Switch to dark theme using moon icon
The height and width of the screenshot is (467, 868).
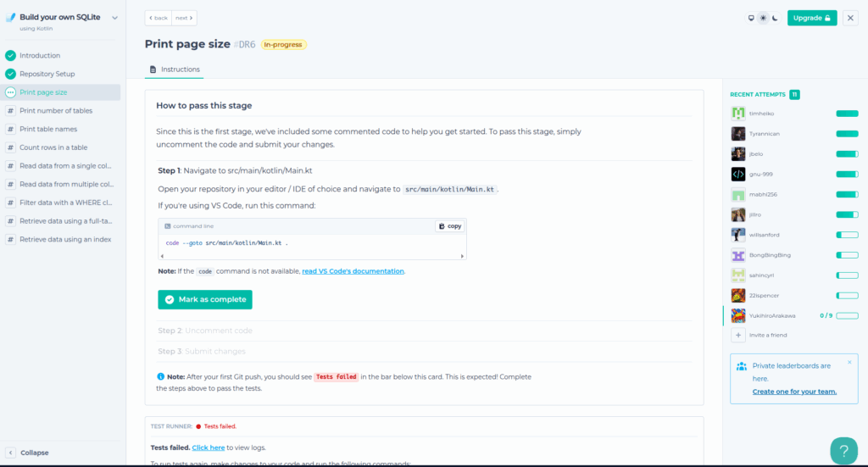tap(775, 18)
